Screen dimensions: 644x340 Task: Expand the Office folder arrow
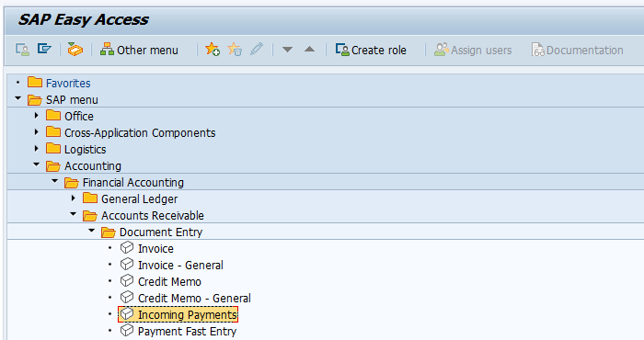(36, 116)
